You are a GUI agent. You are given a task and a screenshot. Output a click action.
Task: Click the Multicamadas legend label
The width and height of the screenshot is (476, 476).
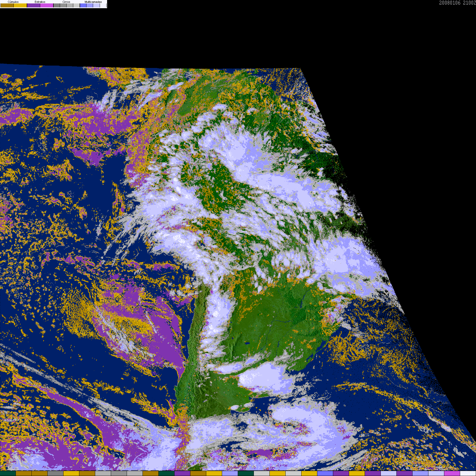[x=93, y=2]
